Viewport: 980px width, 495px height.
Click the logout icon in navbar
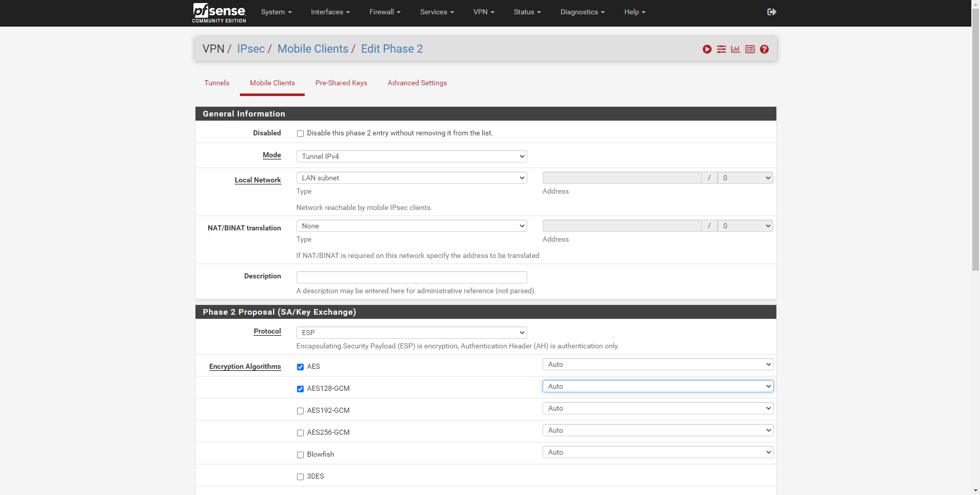[x=771, y=12]
